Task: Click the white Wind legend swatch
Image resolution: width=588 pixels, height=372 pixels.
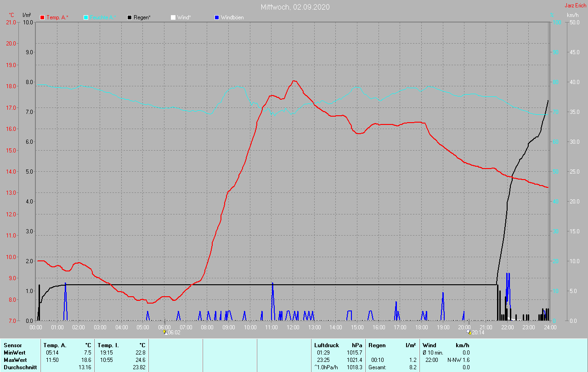Action: (173, 17)
